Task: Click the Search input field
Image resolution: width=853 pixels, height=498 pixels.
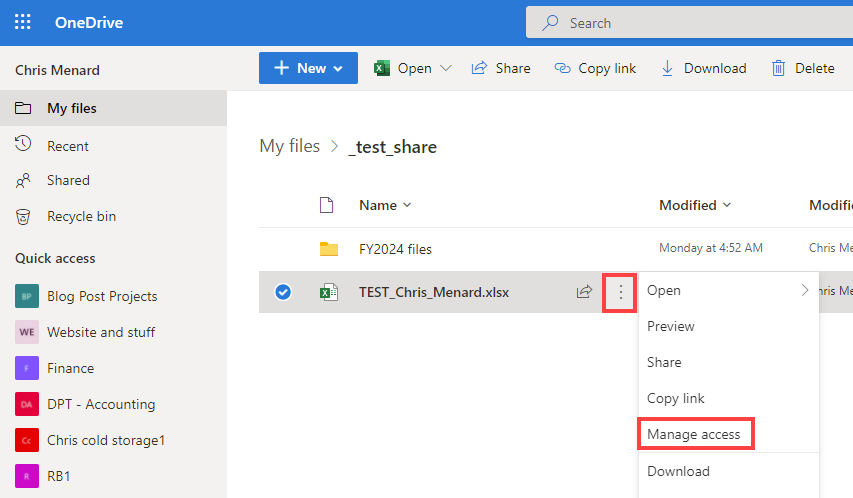Action: 689,23
